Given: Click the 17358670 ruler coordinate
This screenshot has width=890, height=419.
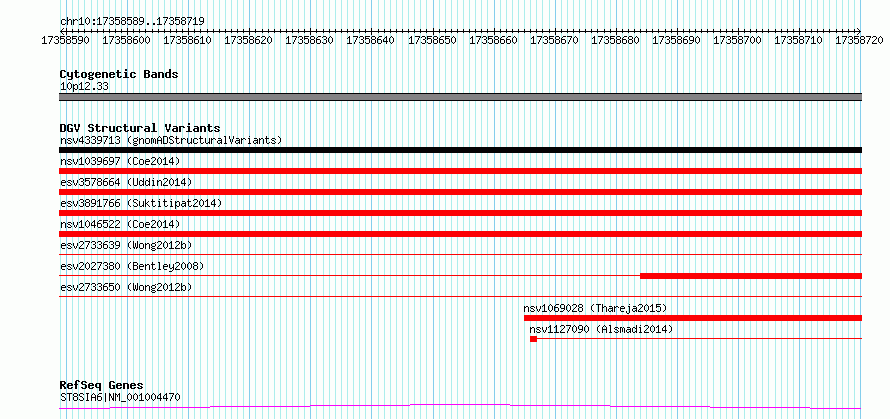Looking at the screenshot, I should coord(555,40).
